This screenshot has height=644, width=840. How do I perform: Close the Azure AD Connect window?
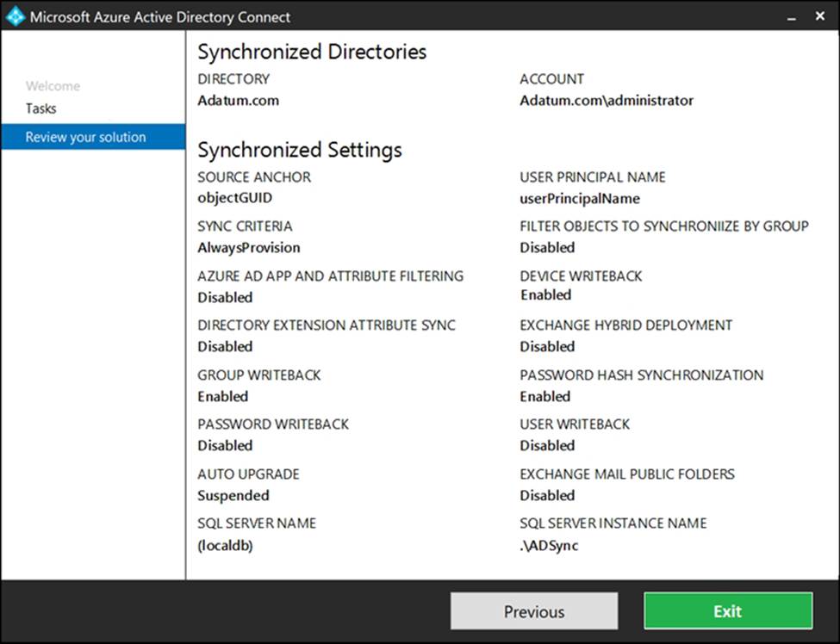pos(820,16)
